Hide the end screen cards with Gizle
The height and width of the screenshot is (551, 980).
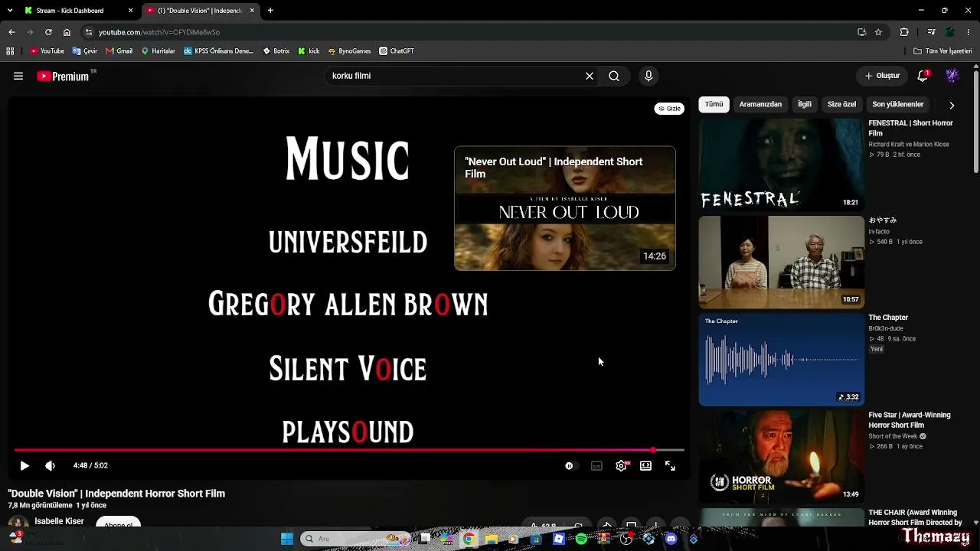coord(669,109)
